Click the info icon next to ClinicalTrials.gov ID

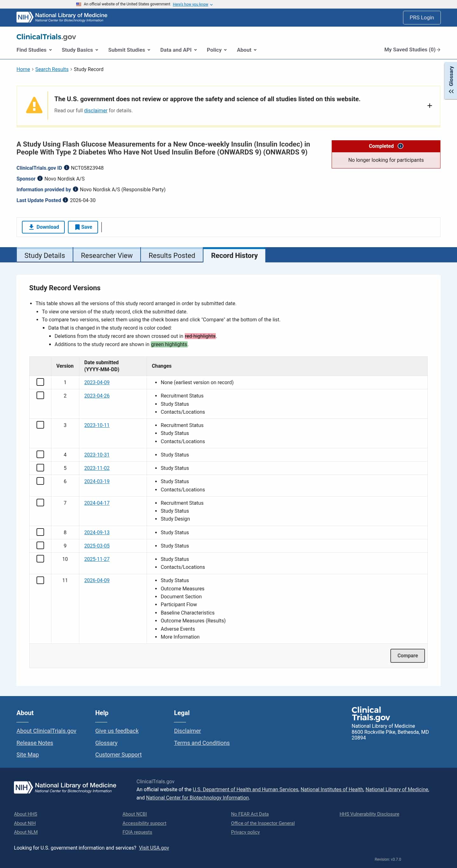66,168
